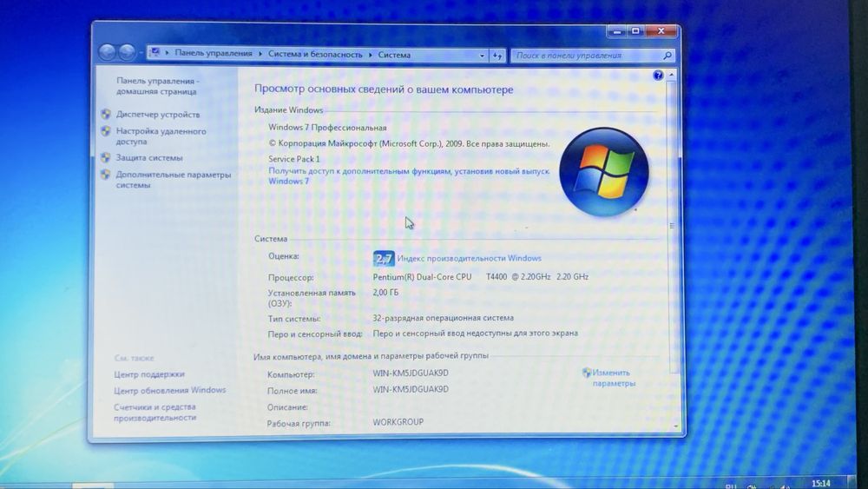The height and width of the screenshot is (489, 868).
Task: Click the Pentium(R) Dual-Core CPU processor value
Action: click(481, 276)
